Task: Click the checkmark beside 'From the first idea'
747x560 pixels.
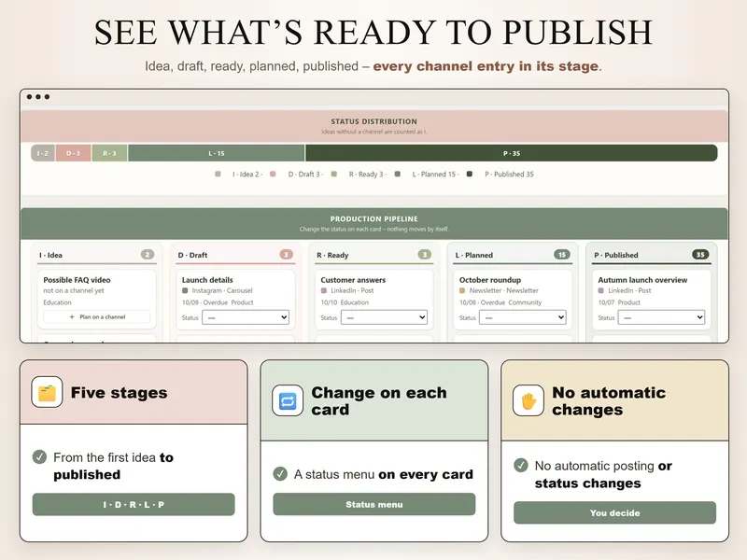Action: [39, 457]
